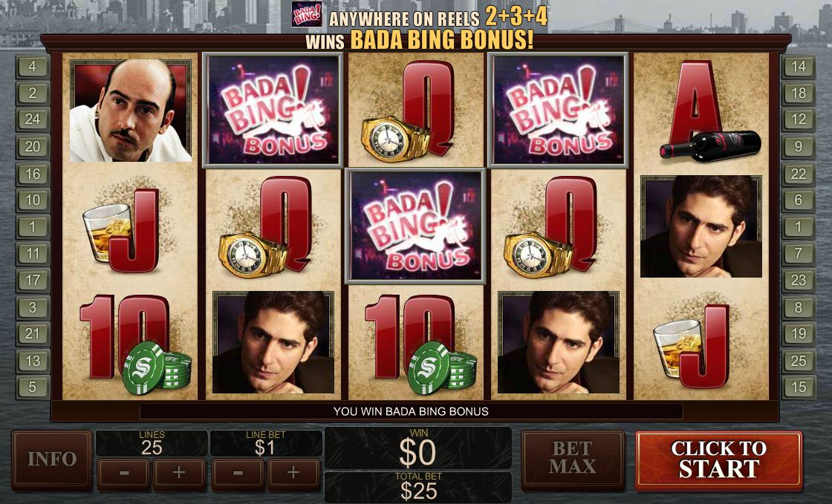Choose payline 14 on right side

pyautogui.click(x=799, y=67)
